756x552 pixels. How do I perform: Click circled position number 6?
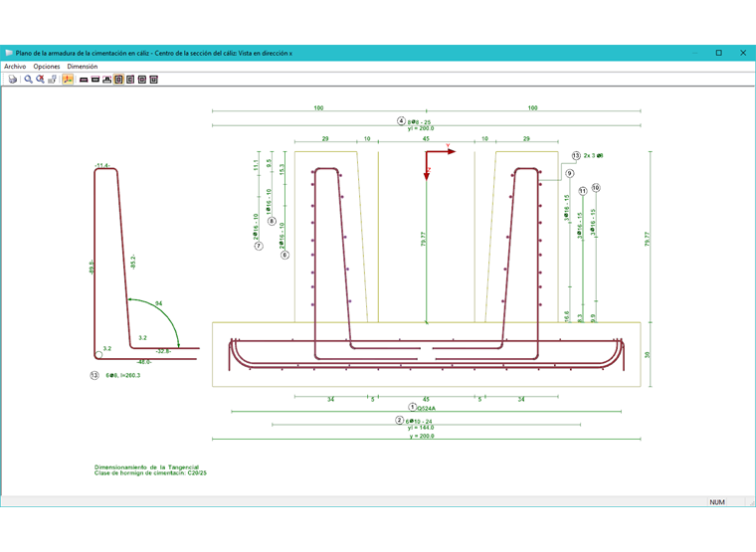click(284, 255)
